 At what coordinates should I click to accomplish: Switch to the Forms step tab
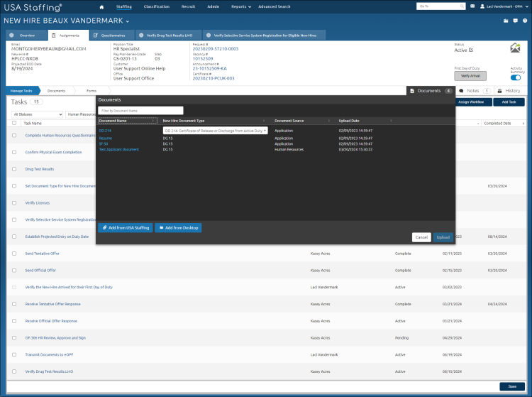pos(92,91)
